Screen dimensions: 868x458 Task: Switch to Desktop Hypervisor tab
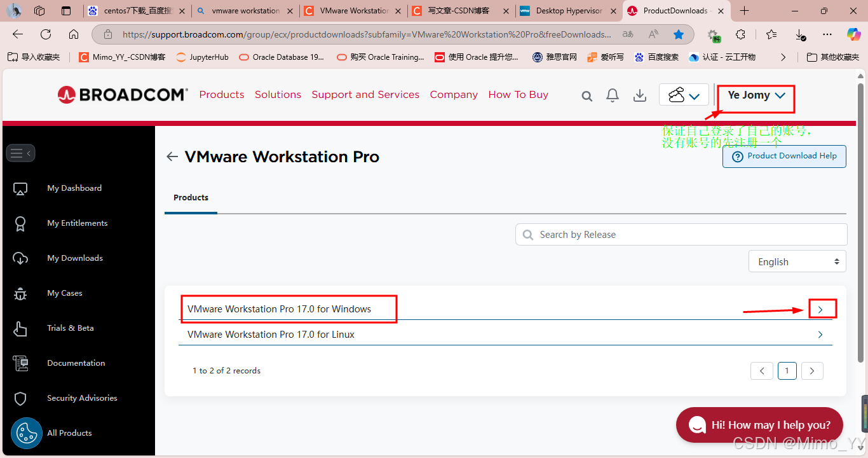pos(569,11)
